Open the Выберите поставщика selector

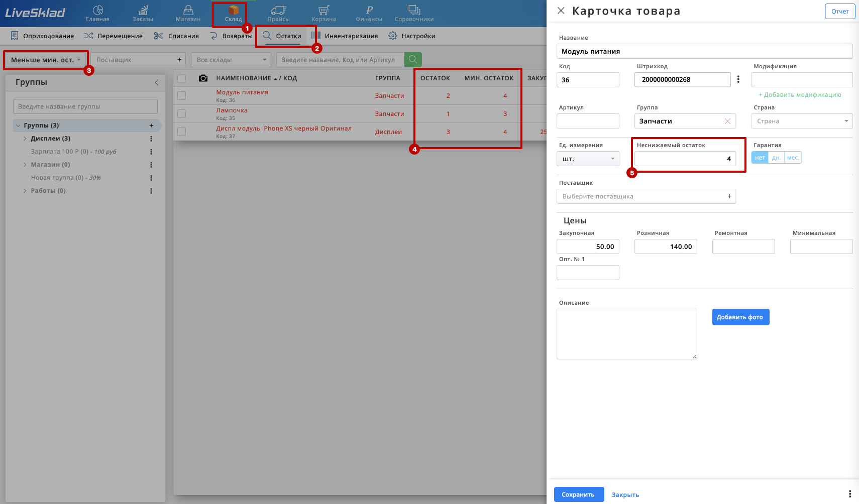(x=646, y=196)
